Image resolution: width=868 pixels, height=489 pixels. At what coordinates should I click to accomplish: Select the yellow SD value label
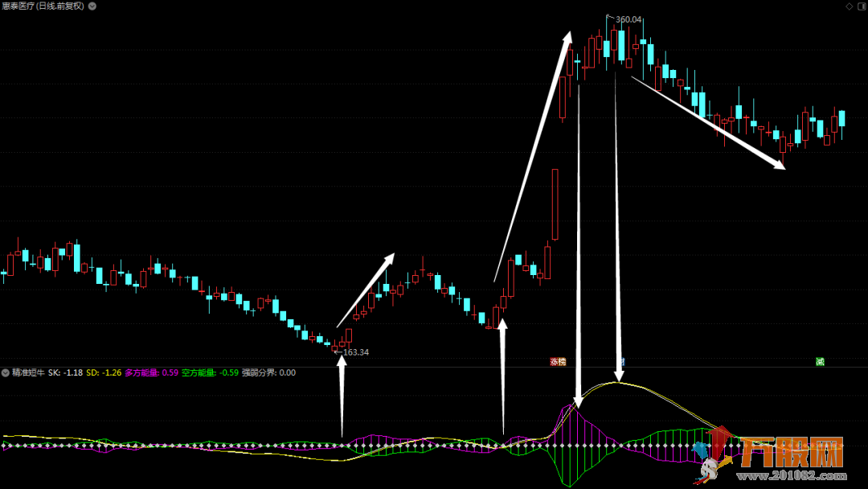pyautogui.click(x=104, y=372)
